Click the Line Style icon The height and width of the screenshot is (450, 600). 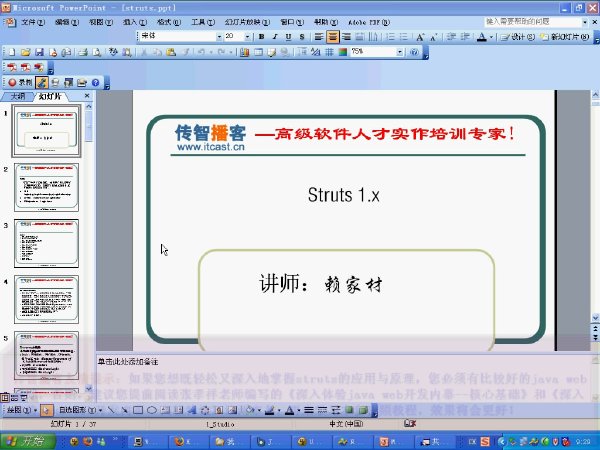tap(308, 410)
